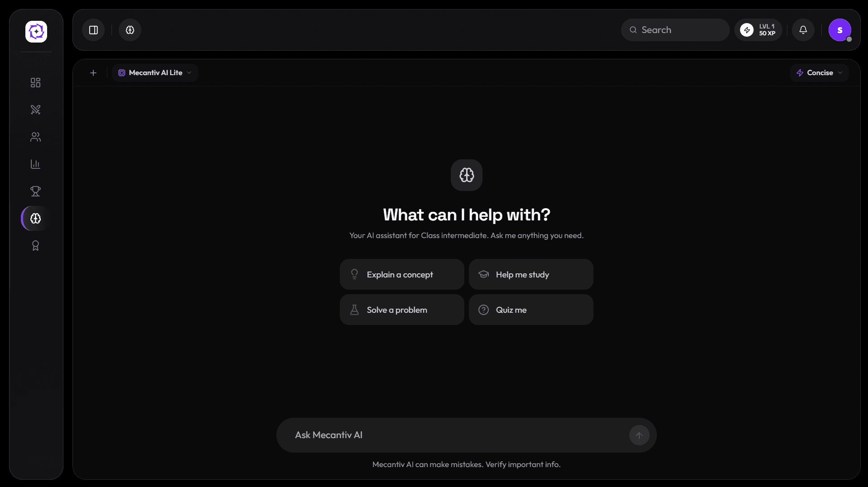Viewport: 868px width, 487px height.
Task: Start a new chat with plus icon
Action: pos(93,73)
